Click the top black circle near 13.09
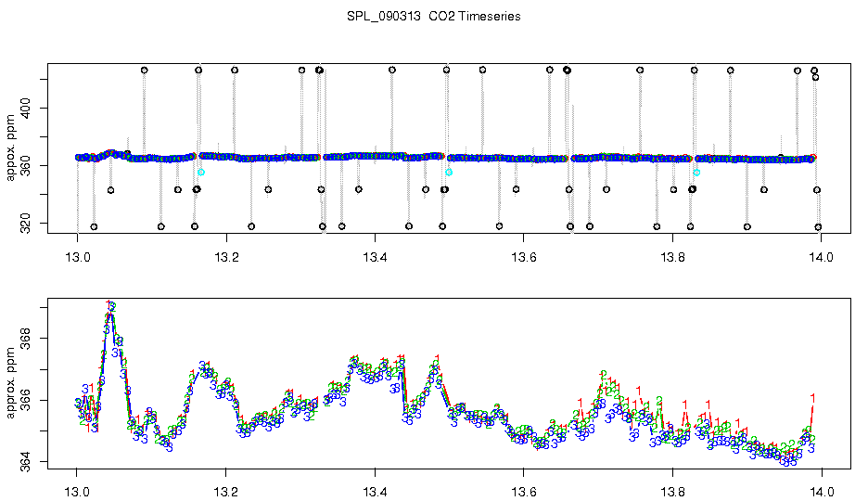 144,71
